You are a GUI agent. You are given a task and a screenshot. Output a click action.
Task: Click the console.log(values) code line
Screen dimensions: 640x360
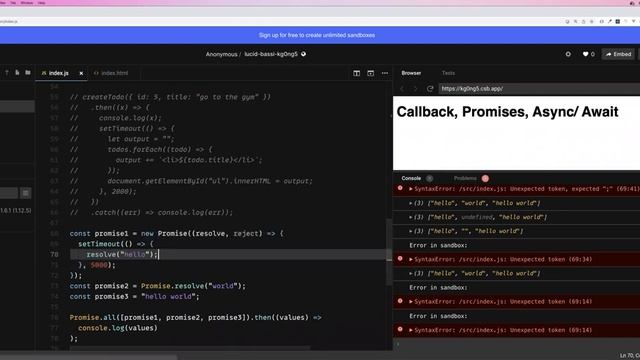[118, 328]
